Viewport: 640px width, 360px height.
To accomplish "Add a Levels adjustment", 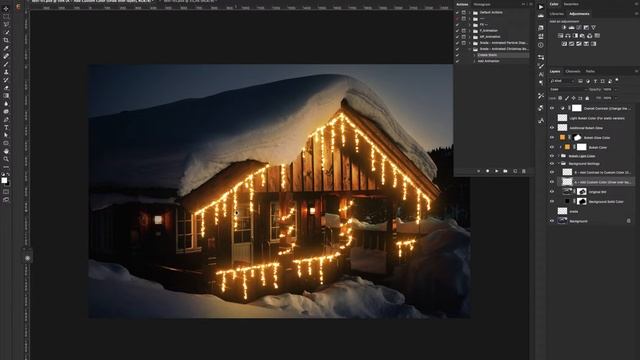I will pyautogui.click(x=571, y=28).
